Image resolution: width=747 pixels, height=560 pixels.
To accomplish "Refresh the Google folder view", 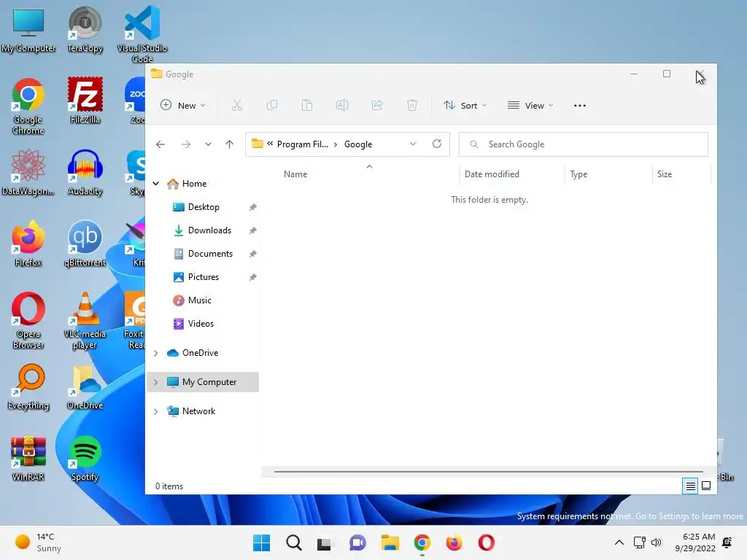I will (437, 144).
